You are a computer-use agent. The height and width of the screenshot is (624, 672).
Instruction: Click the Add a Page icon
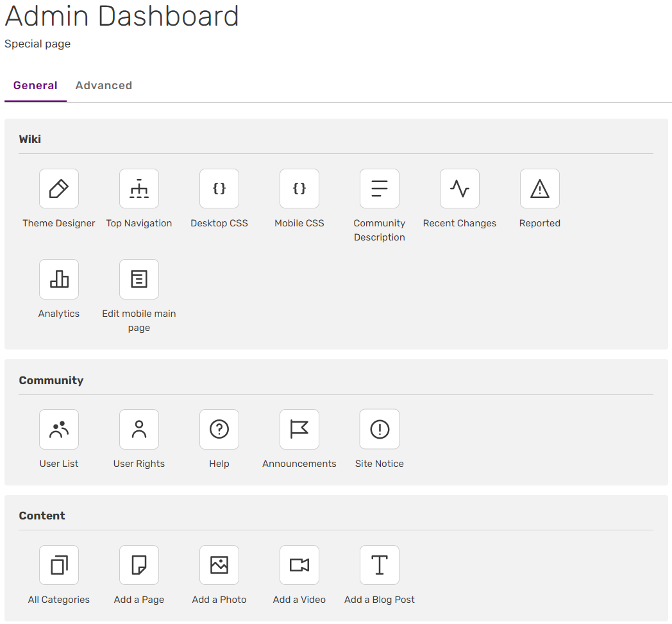coord(139,565)
